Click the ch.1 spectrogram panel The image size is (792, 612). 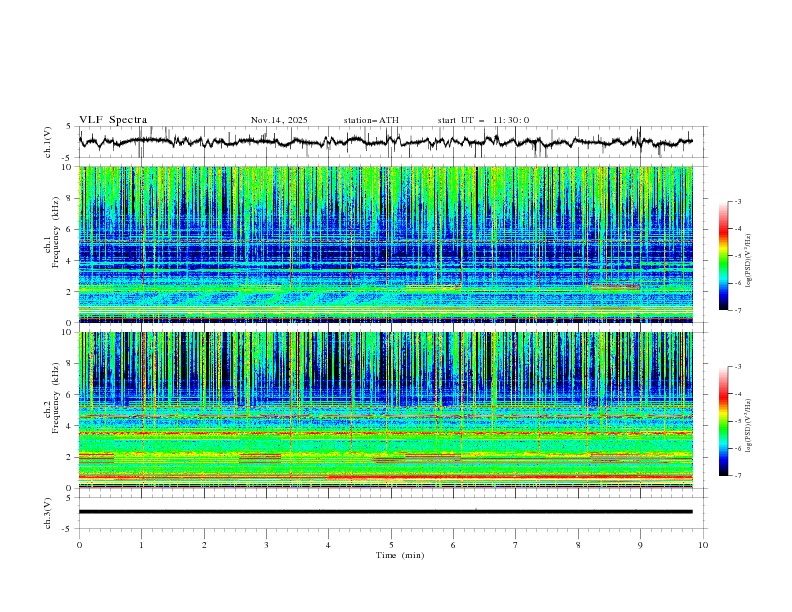(x=386, y=244)
